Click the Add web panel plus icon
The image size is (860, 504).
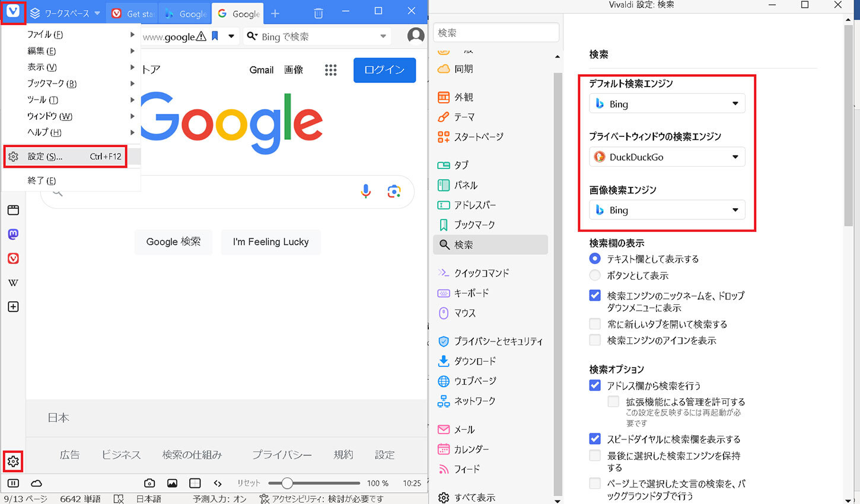[x=13, y=307]
